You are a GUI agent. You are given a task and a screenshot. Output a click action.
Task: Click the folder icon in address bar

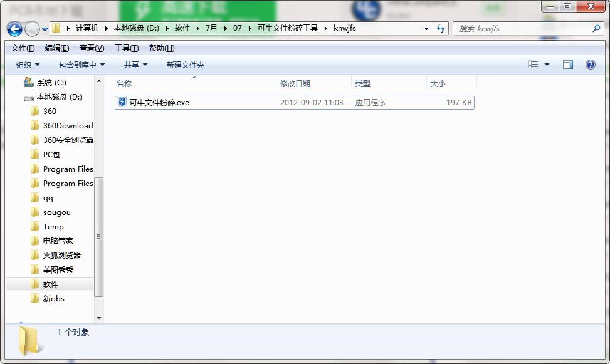click(56, 28)
